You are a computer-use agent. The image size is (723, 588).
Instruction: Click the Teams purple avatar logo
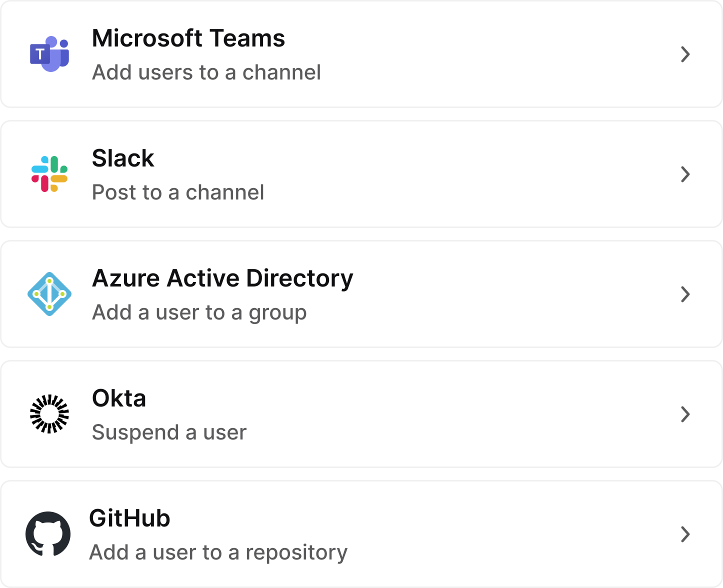pos(50,54)
